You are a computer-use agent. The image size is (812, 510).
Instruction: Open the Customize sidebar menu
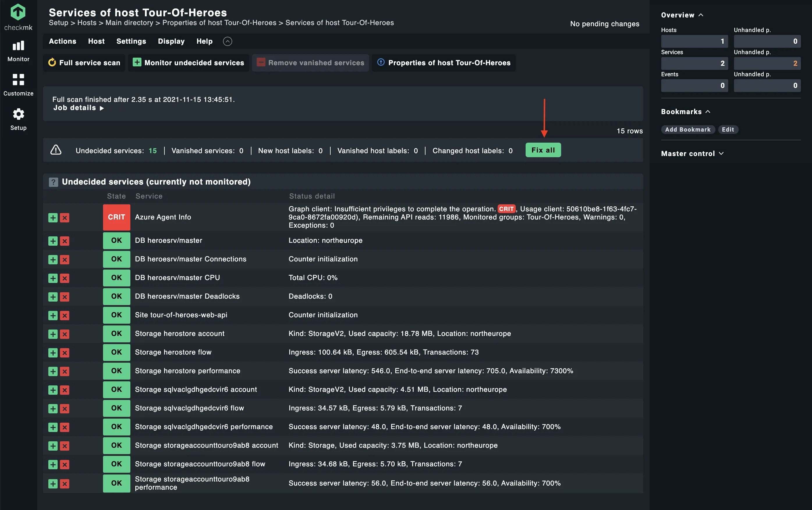18,85
